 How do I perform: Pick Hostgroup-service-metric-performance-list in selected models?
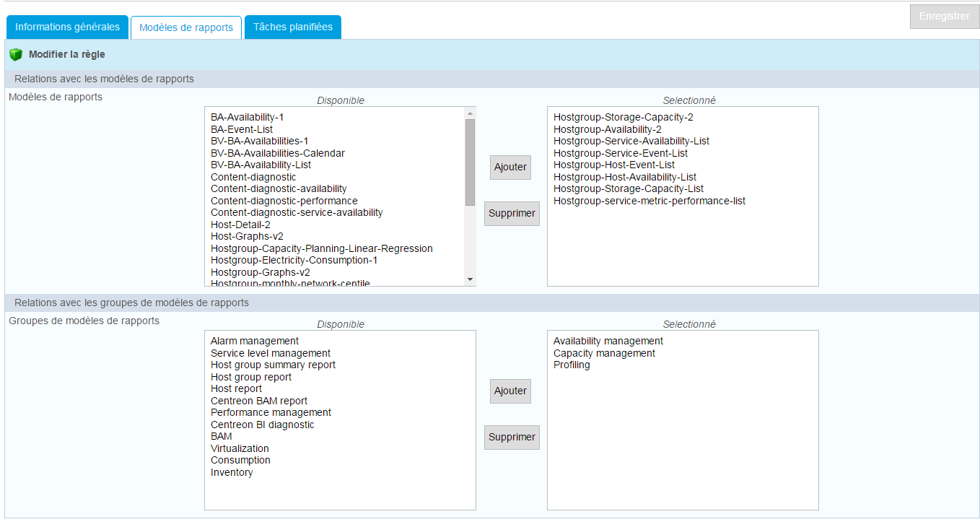(x=649, y=201)
